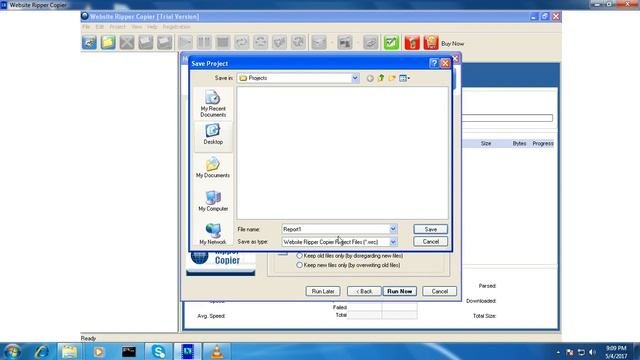
Task: Click Save in the Save Project dialog
Action: (x=431, y=229)
